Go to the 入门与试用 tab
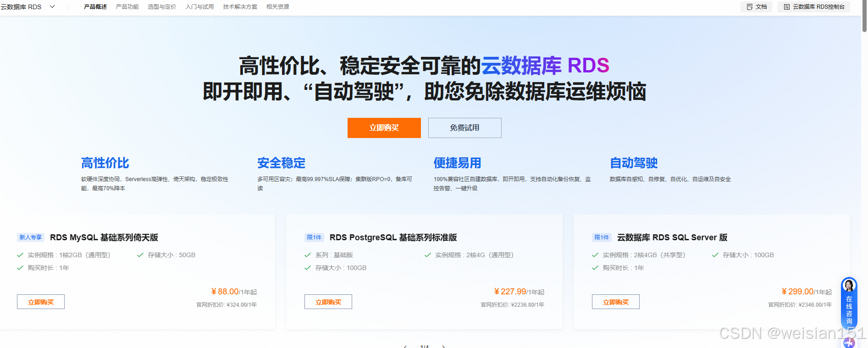This screenshot has height=348, width=868. [x=199, y=7]
